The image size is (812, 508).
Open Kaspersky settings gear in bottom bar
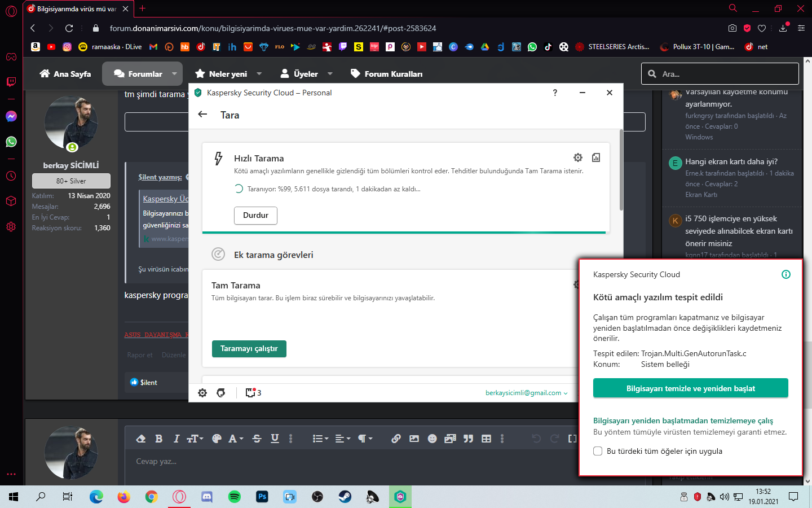point(202,393)
